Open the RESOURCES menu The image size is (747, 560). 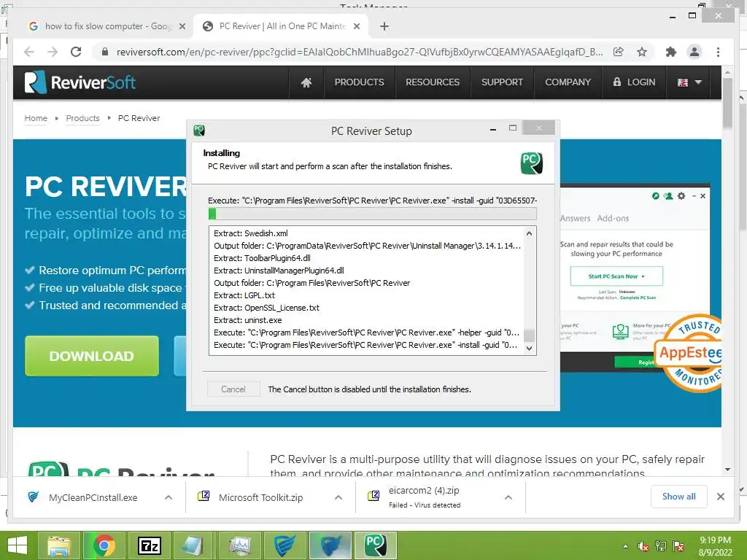pyautogui.click(x=433, y=82)
